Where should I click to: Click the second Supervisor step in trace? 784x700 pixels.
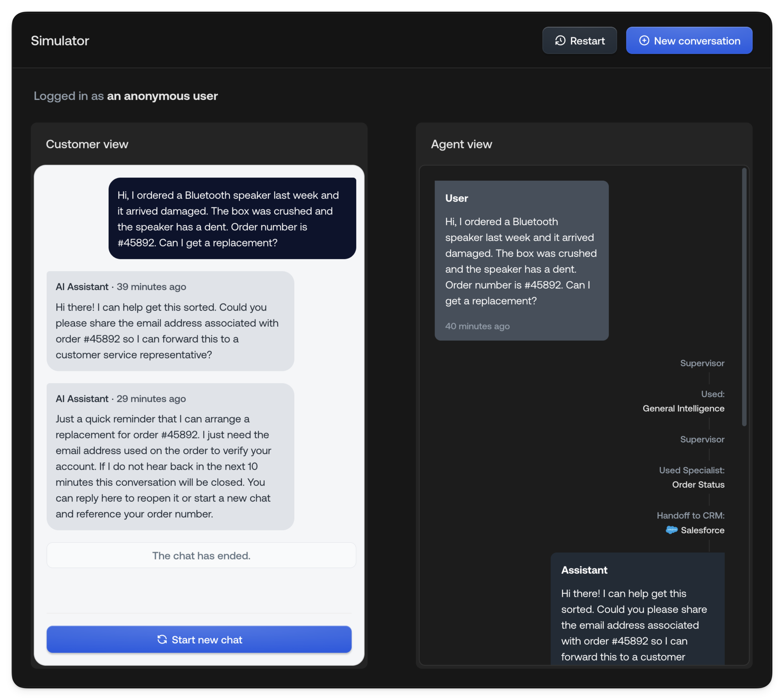point(702,439)
